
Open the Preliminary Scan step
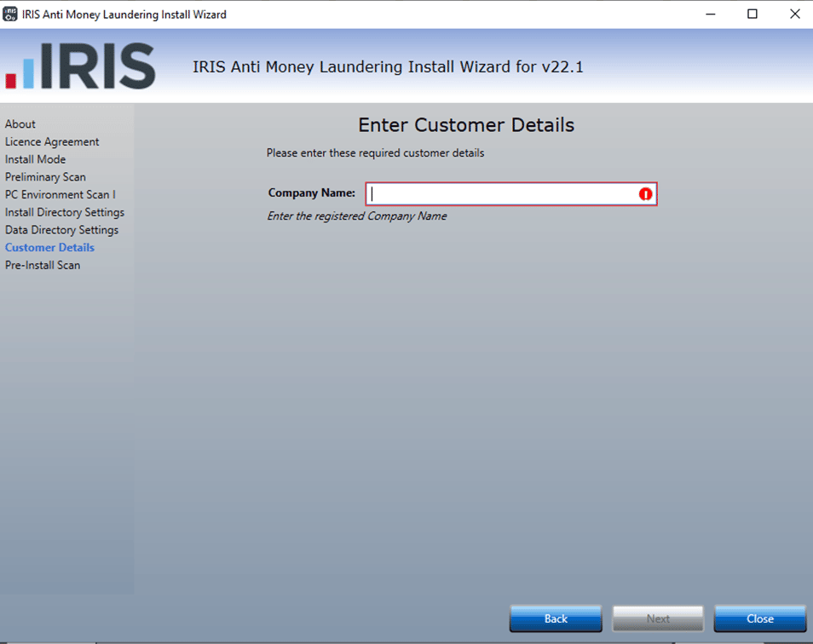(45, 176)
